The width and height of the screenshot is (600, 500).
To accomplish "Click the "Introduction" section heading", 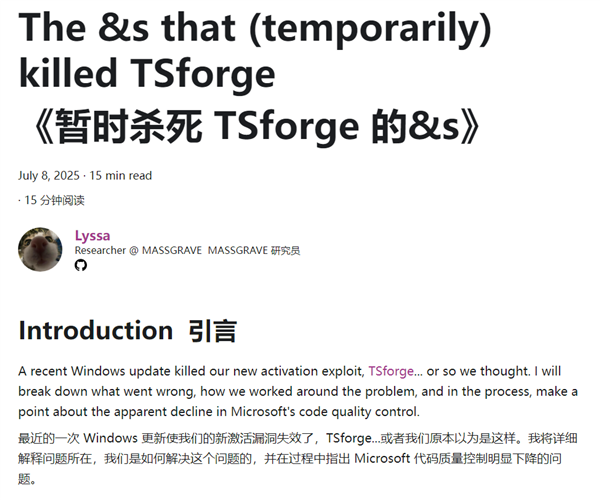I will [95, 330].
